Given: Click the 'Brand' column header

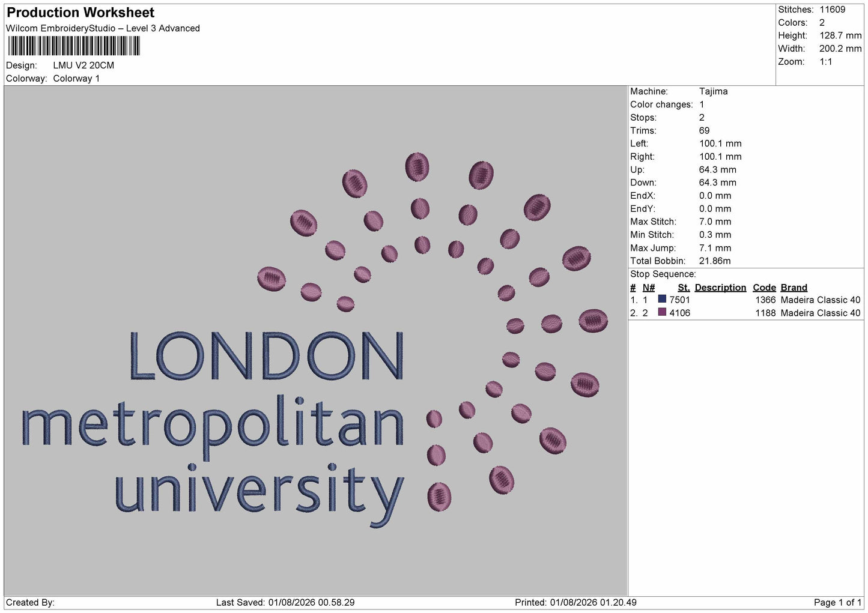Looking at the screenshot, I should tap(794, 288).
